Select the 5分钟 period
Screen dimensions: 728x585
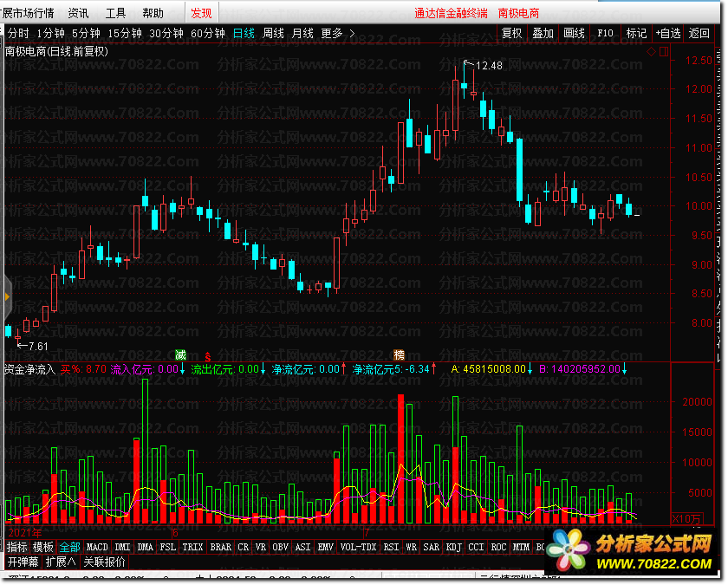(x=86, y=34)
